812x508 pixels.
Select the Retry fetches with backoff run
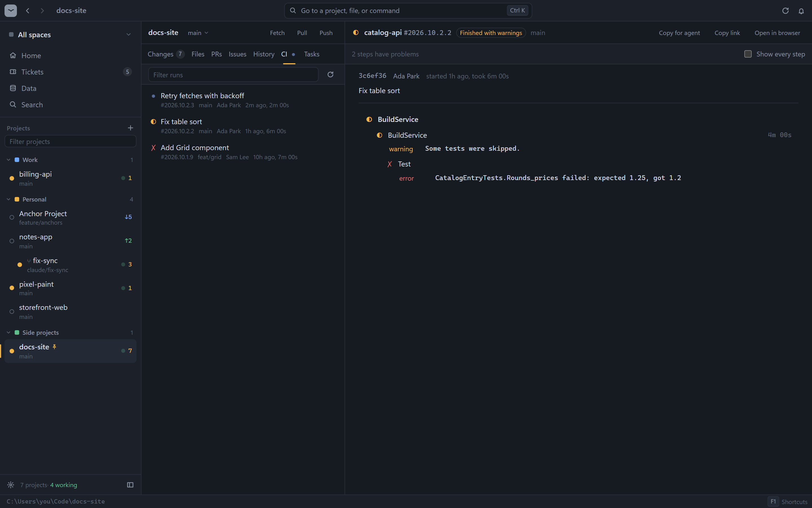point(243,100)
